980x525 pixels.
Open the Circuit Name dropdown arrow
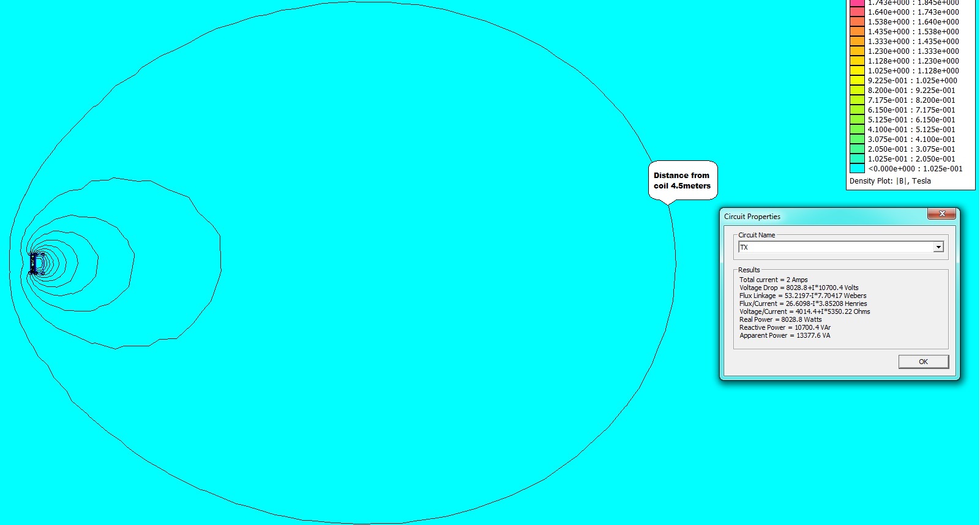coord(938,247)
